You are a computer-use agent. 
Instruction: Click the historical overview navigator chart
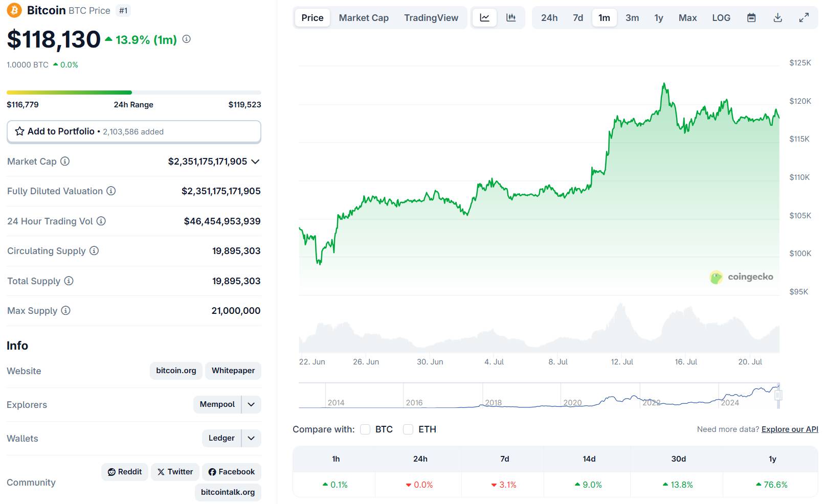tap(539, 396)
